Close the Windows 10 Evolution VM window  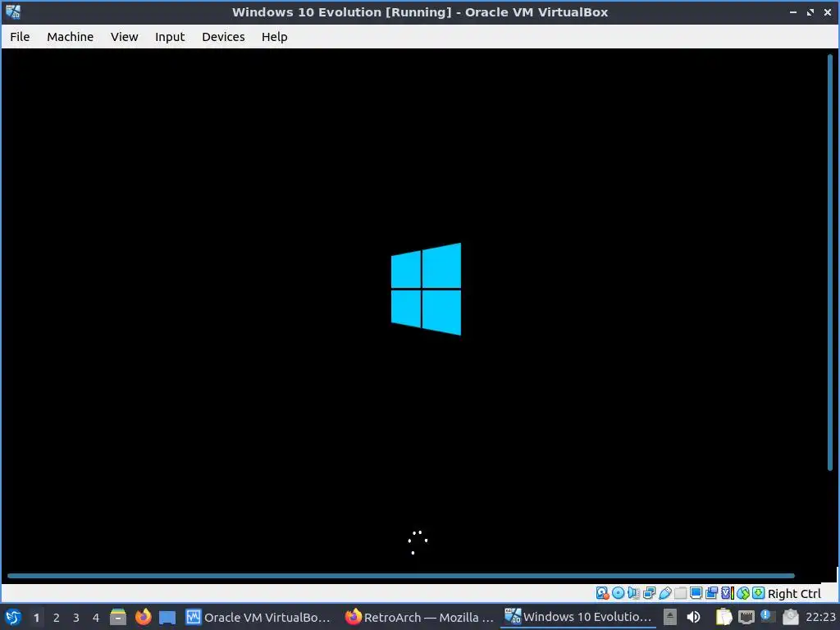pos(827,11)
